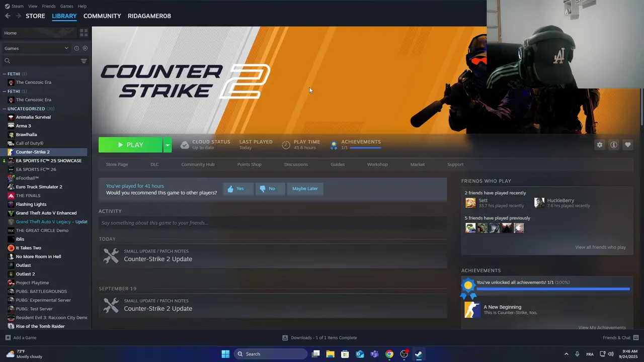Click the cloud status icon
This screenshot has width=644, height=362.
click(x=185, y=145)
